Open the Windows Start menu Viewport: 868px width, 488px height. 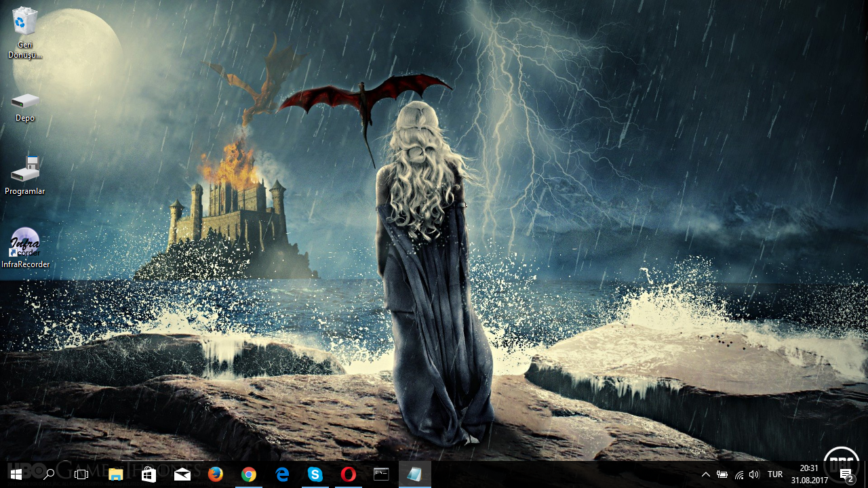(16, 474)
